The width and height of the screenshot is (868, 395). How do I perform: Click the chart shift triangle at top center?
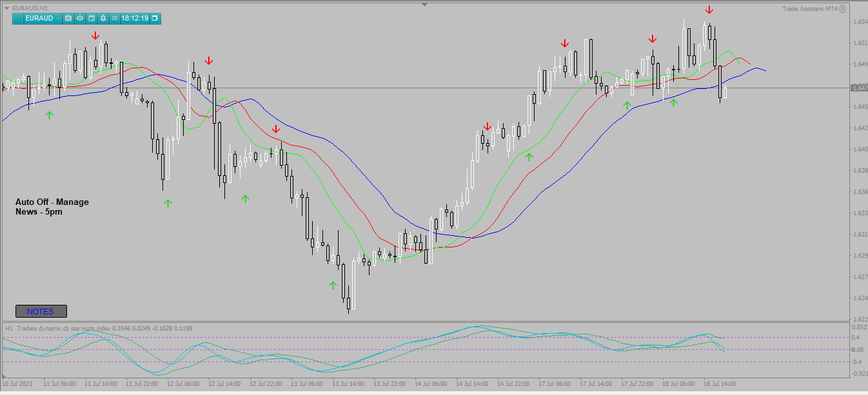(424, 5)
